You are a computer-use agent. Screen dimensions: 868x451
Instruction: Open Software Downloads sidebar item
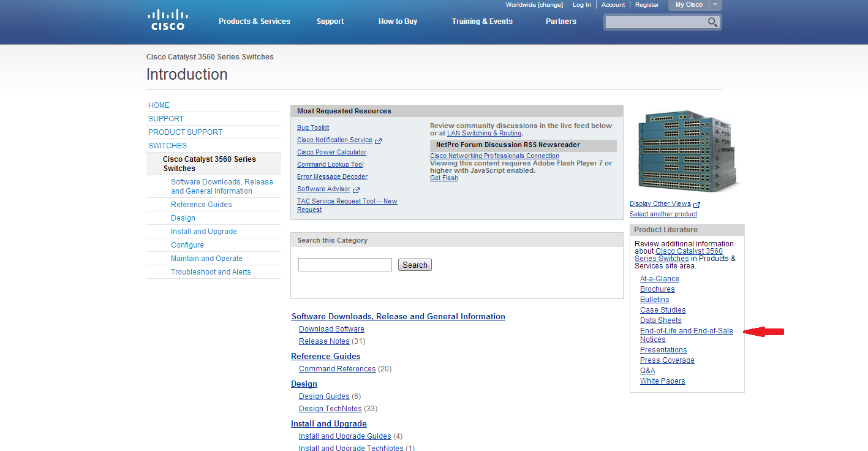pos(222,186)
